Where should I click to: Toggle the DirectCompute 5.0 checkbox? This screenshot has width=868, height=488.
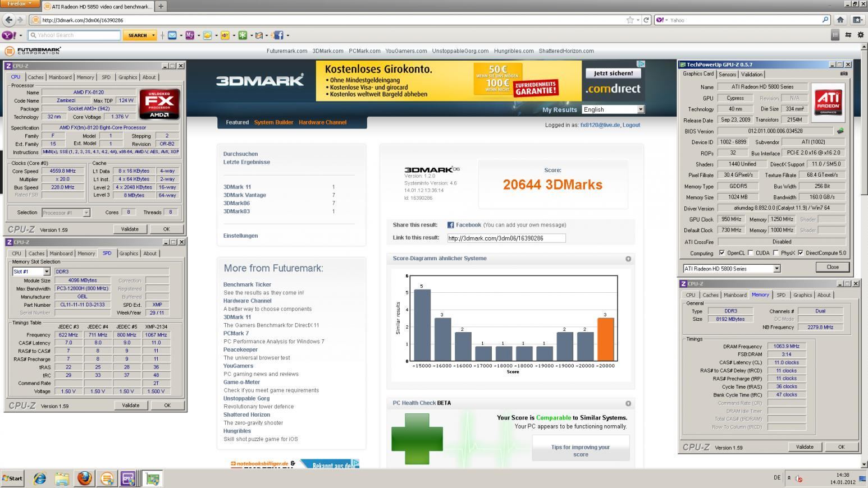[801, 253]
